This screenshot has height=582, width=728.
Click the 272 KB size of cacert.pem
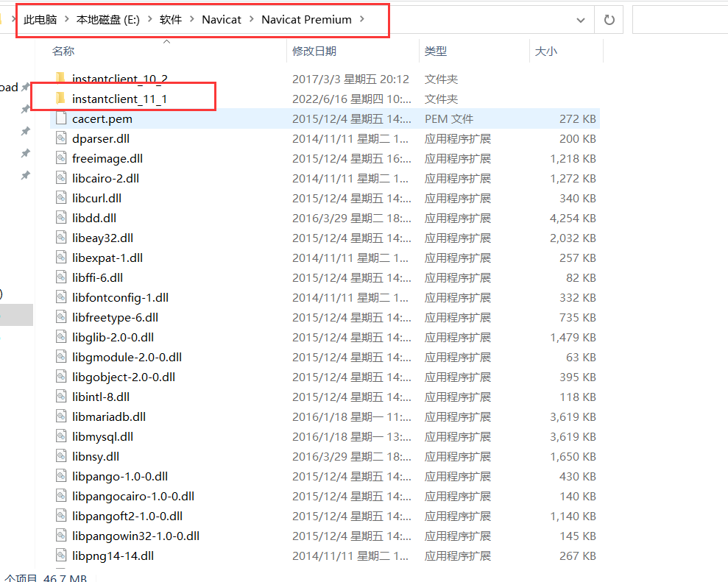point(578,118)
